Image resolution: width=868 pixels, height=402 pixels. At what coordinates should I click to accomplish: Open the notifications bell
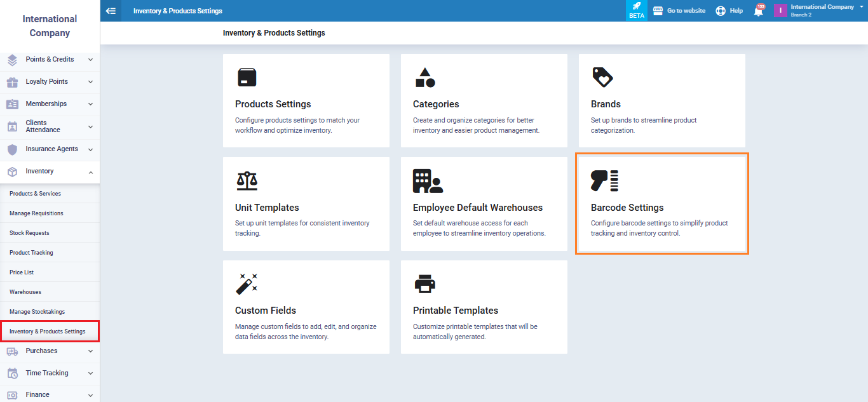(758, 11)
